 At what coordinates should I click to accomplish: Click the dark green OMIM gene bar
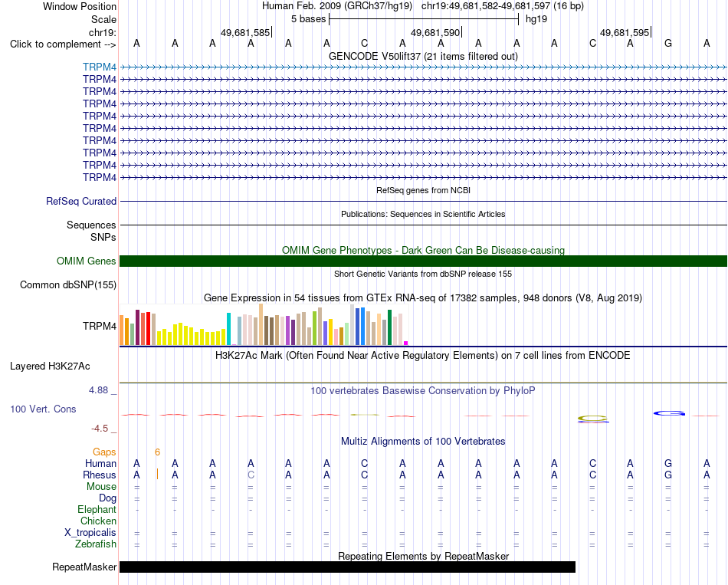pyautogui.click(x=423, y=261)
